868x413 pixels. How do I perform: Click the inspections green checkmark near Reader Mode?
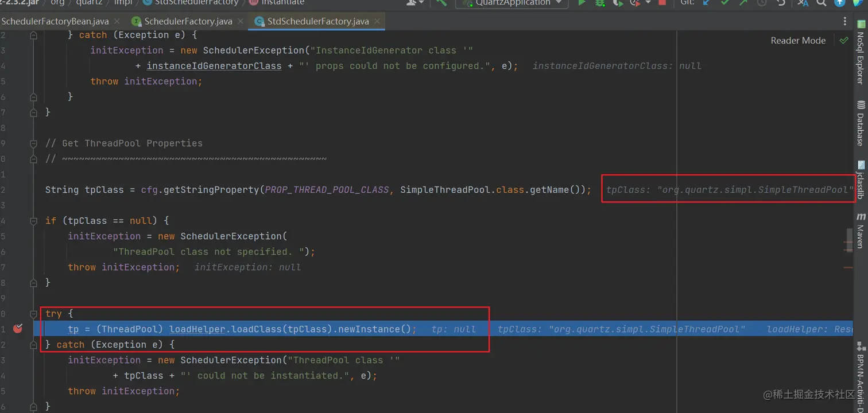click(843, 40)
